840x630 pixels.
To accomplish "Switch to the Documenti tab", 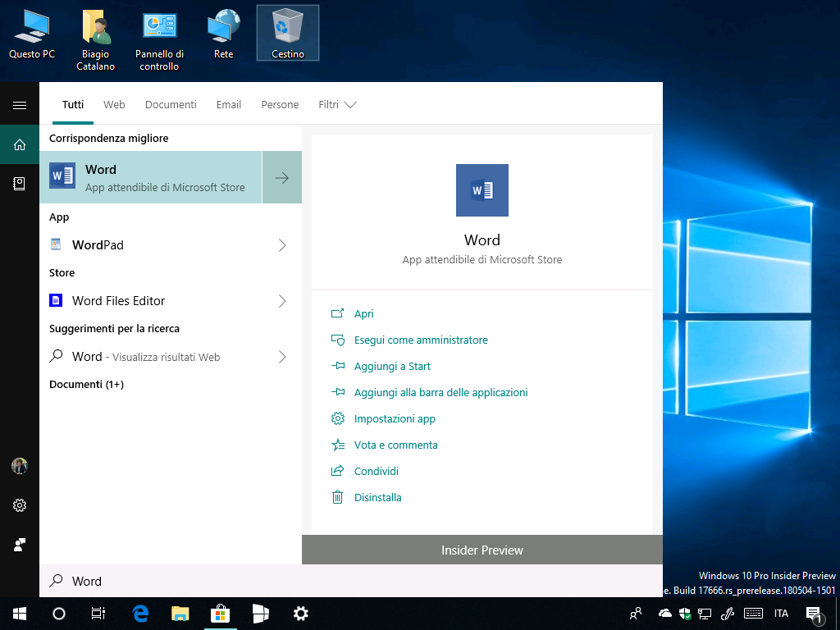I will pyautogui.click(x=171, y=104).
